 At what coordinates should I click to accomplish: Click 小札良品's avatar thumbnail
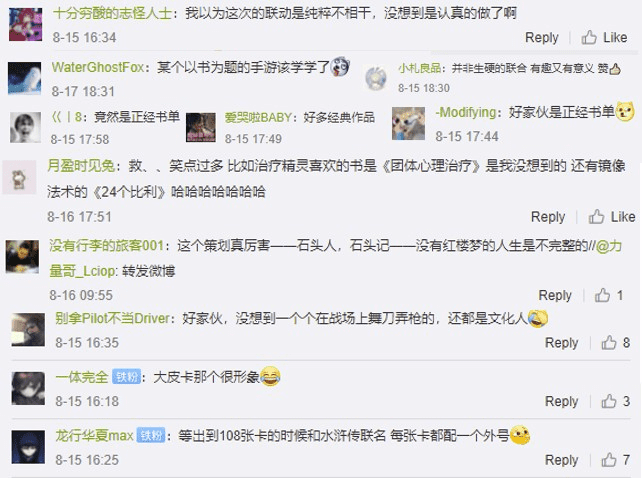376,78
